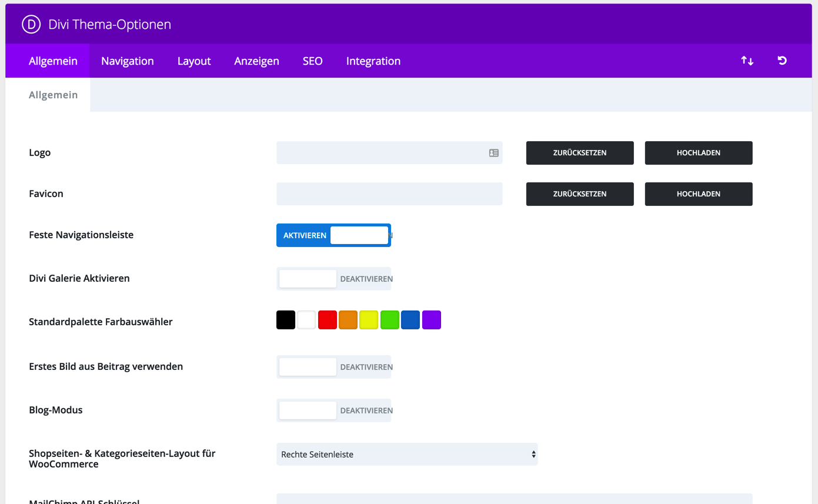The image size is (818, 504).
Task: Click Hochladen next to the Favicon field
Action: [698, 193]
